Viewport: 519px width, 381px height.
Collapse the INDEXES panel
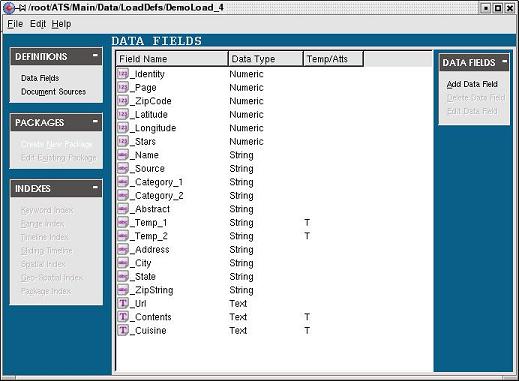(95, 187)
